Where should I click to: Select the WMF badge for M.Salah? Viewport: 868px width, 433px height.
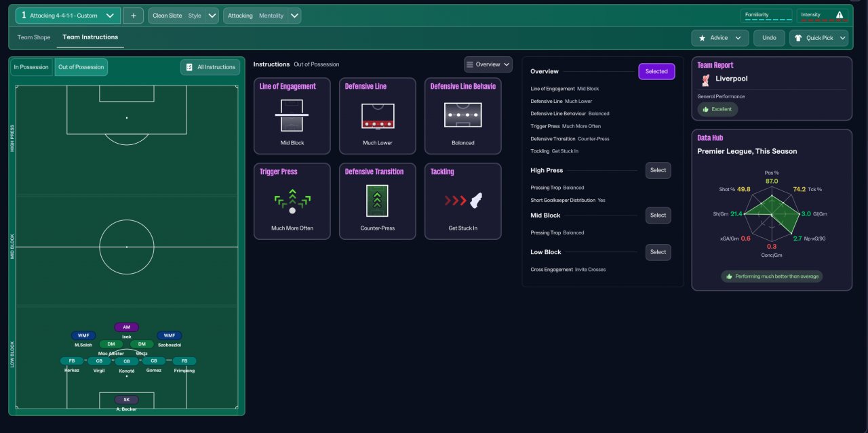click(x=83, y=335)
